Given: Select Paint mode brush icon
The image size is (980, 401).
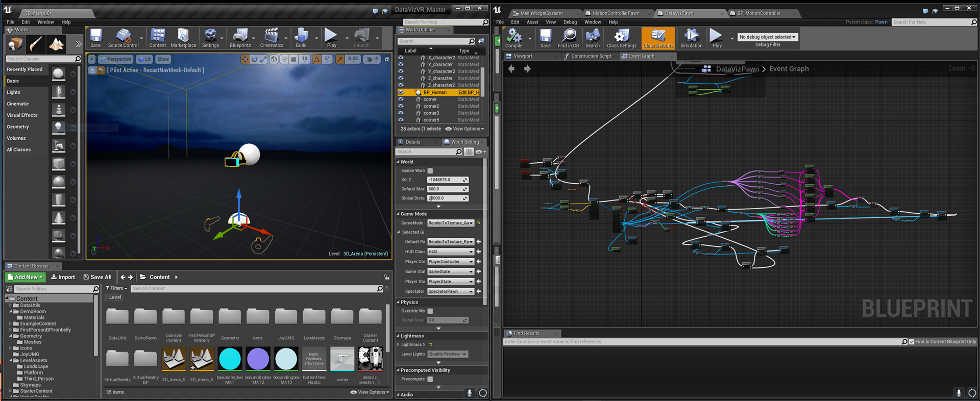Looking at the screenshot, I should tap(36, 44).
